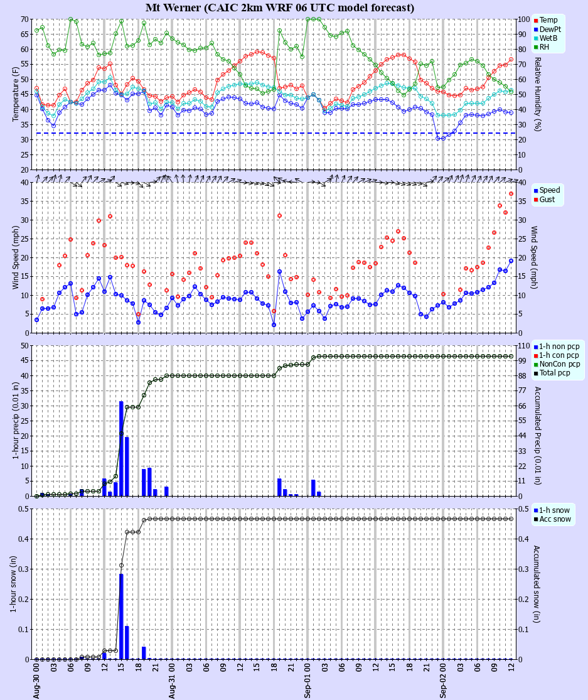Select the 'Temp' legend label
The width and height of the screenshot is (588, 700).
(548, 20)
